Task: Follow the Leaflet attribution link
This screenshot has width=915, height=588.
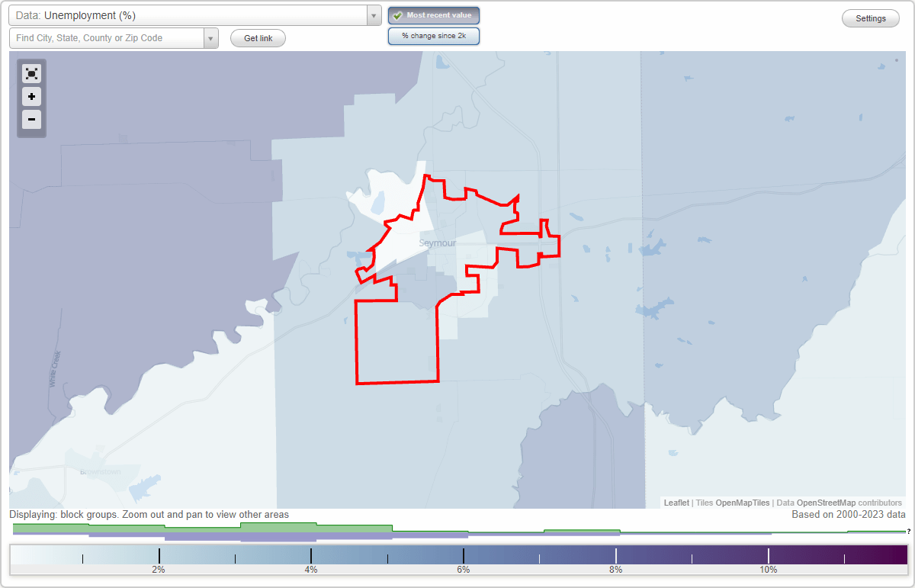Action: pyautogui.click(x=676, y=503)
